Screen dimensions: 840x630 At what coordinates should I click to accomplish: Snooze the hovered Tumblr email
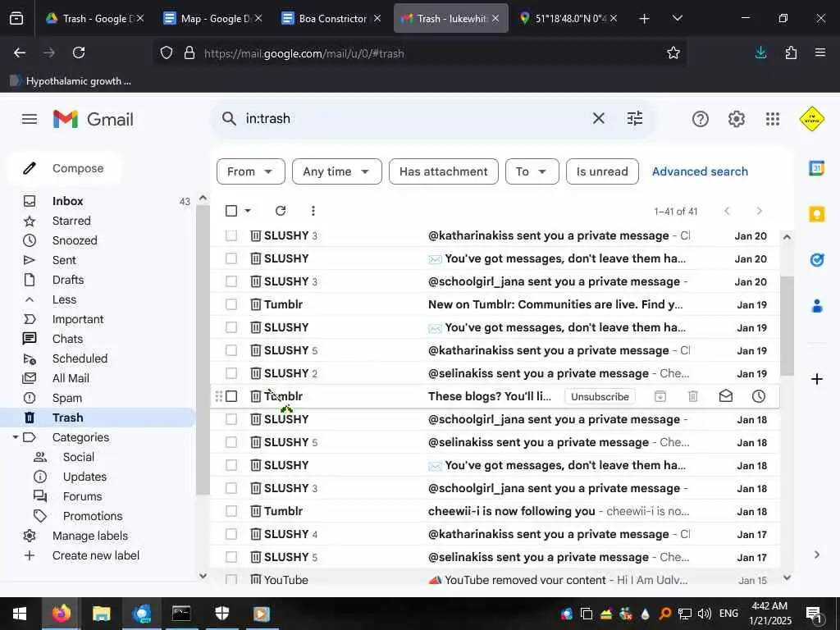click(x=758, y=396)
